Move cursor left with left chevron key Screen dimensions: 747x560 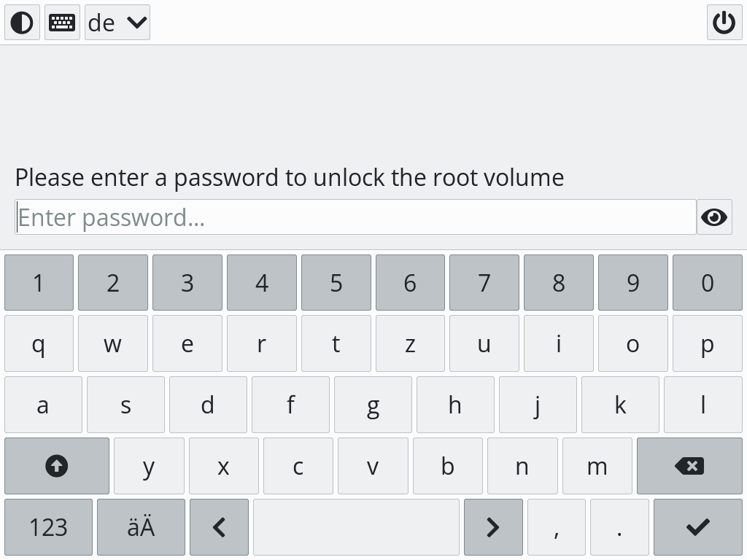pyautogui.click(x=219, y=527)
